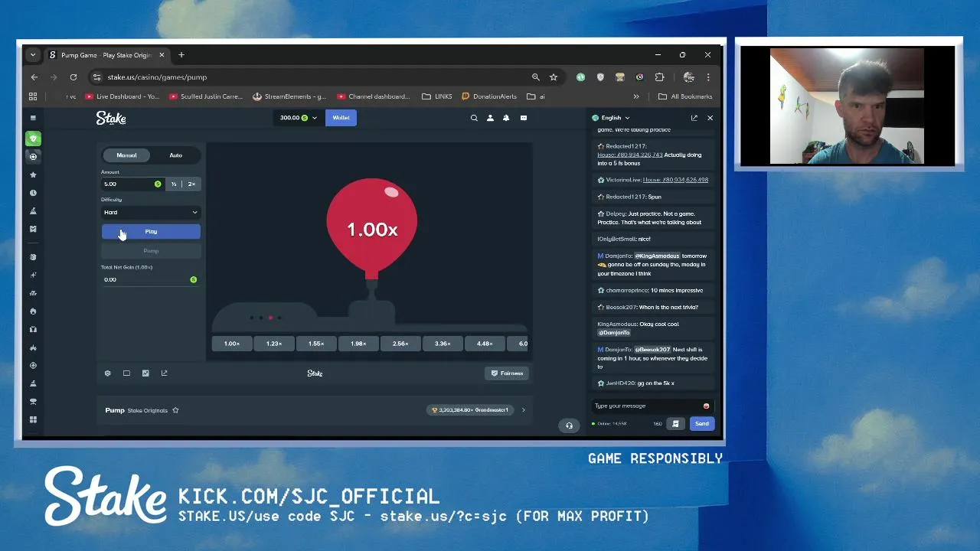Open a new Chrome tab
The height and width of the screenshot is (551, 980).
click(181, 55)
